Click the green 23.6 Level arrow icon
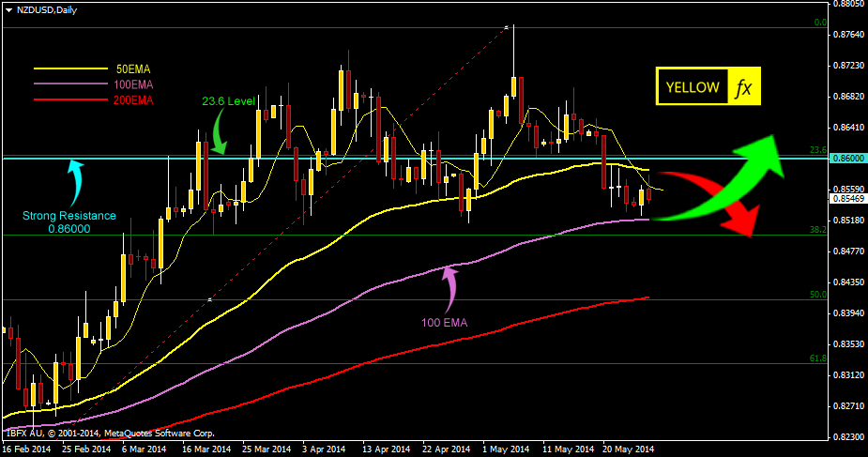The width and height of the screenshot is (868, 457). click(x=219, y=132)
